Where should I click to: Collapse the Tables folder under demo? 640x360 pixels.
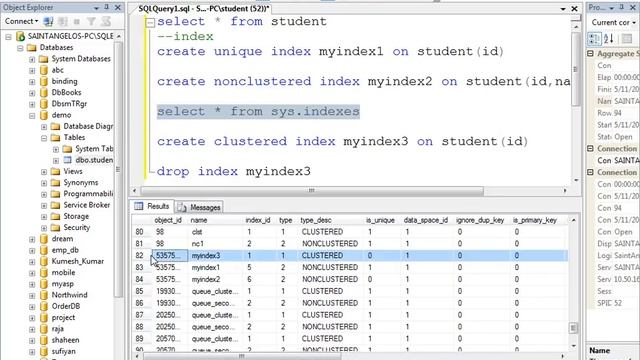point(44,138)
